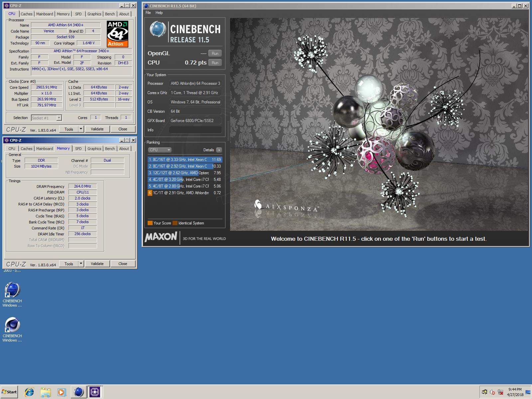Image resolution: width=532 pixels, height=399 pixels.
Task: Click the first system tray icon
Action: coord(484,392)
